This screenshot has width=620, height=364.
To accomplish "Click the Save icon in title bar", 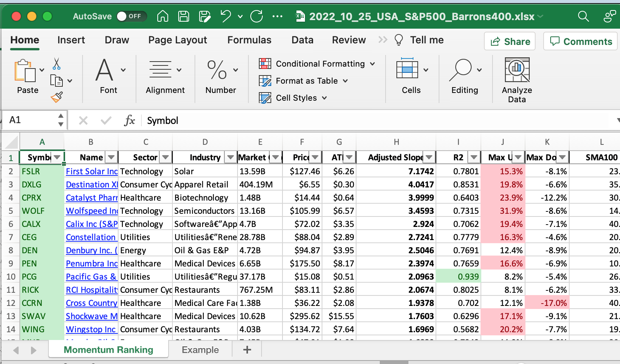I will point(184,16).
